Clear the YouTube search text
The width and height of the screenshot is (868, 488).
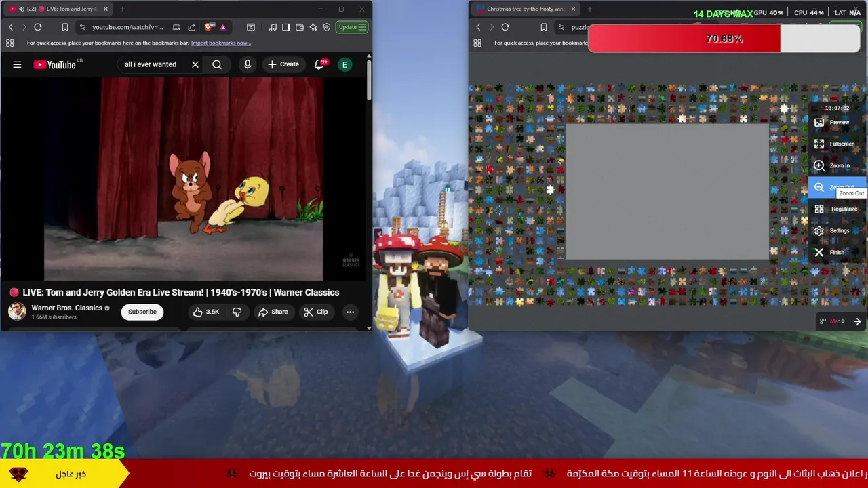[x=195, y=64]
